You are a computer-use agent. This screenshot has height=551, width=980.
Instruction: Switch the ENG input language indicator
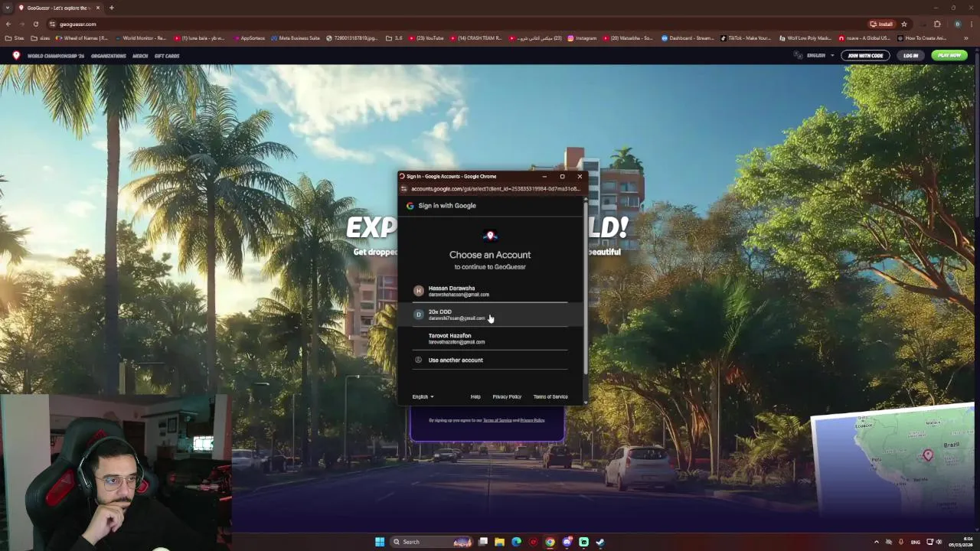(915, 542)
